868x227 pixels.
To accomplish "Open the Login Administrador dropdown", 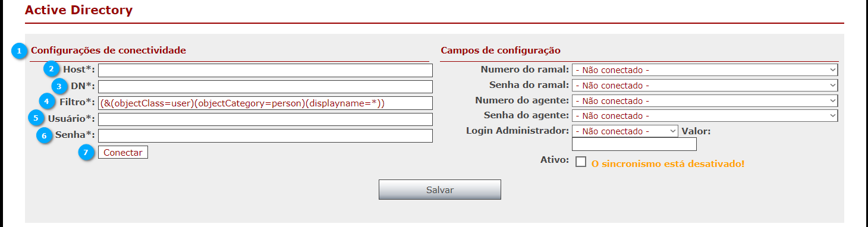I will [x=625, y=131].
